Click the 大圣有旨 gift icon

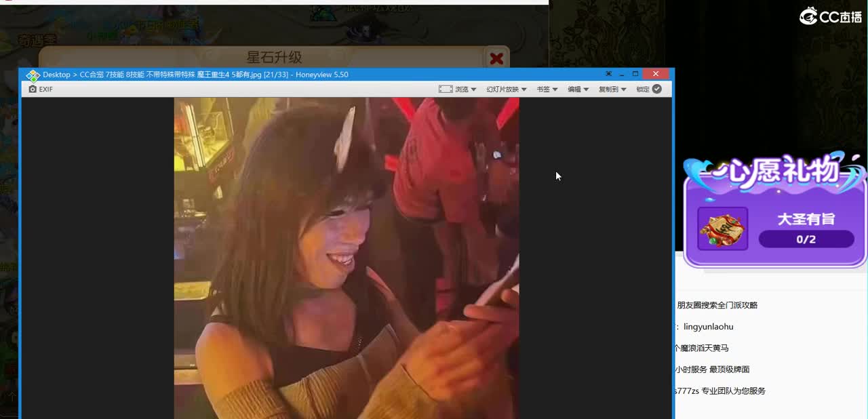coord(722,228)
